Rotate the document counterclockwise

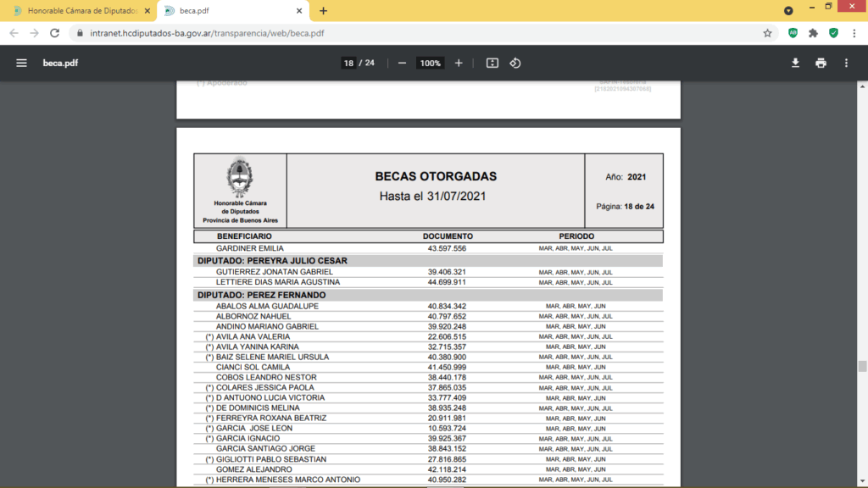pyautogui.click(x=515, y=63)
